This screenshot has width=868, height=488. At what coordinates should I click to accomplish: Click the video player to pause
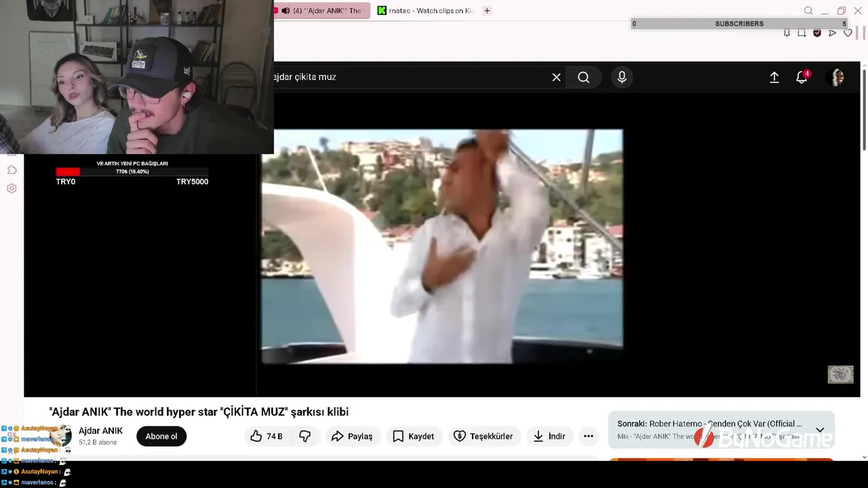442,247
